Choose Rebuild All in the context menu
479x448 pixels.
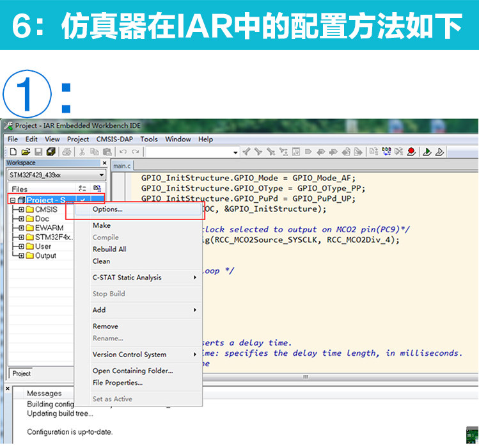(x=138, y=249)
